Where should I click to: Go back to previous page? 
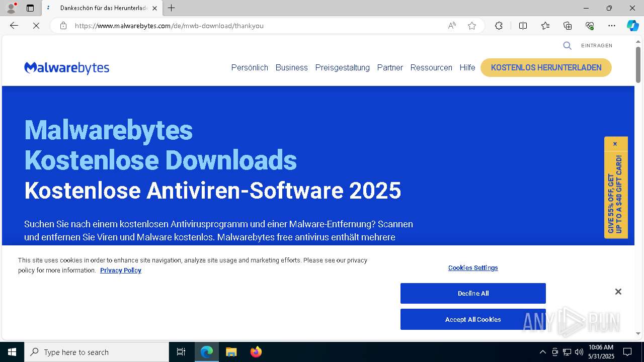(x=14, y=26)
